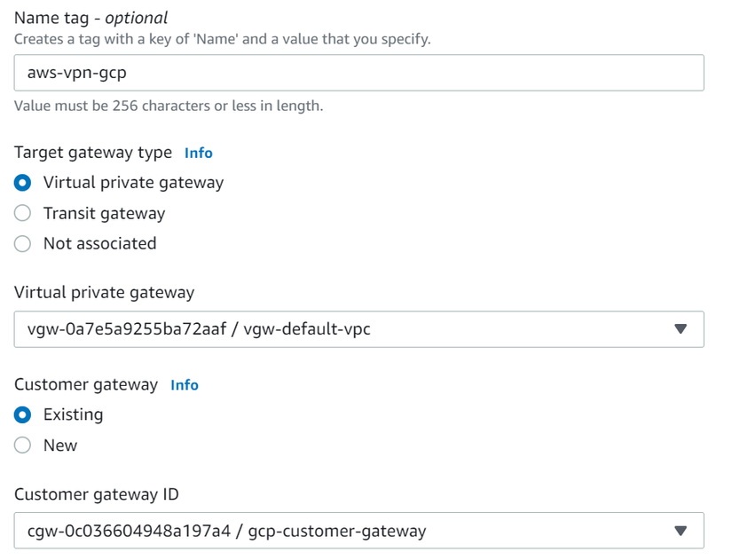732x560 pixels.
Task: Choose the Transit gateway radio option
Action: (24, 213)
